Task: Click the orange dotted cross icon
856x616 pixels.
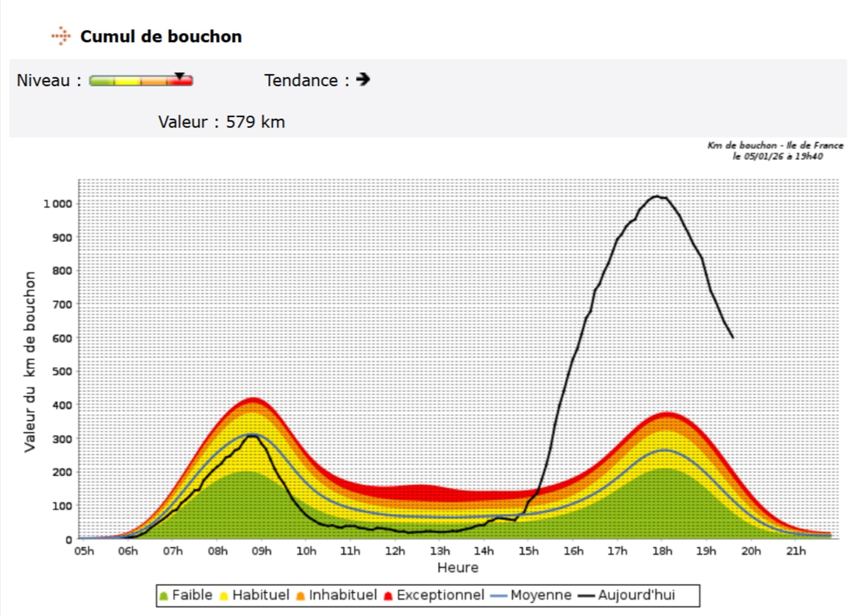Action: click(x=61, y=36)
